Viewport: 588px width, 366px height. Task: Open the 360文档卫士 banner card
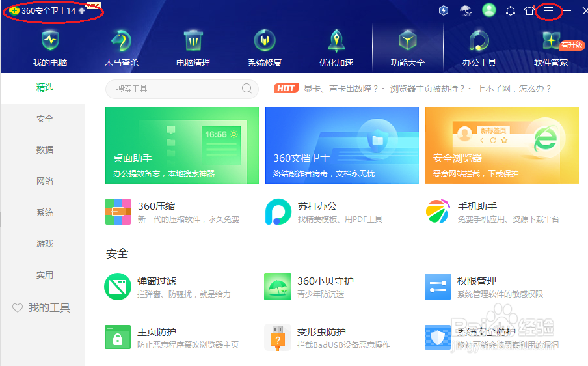click(342, 145)
